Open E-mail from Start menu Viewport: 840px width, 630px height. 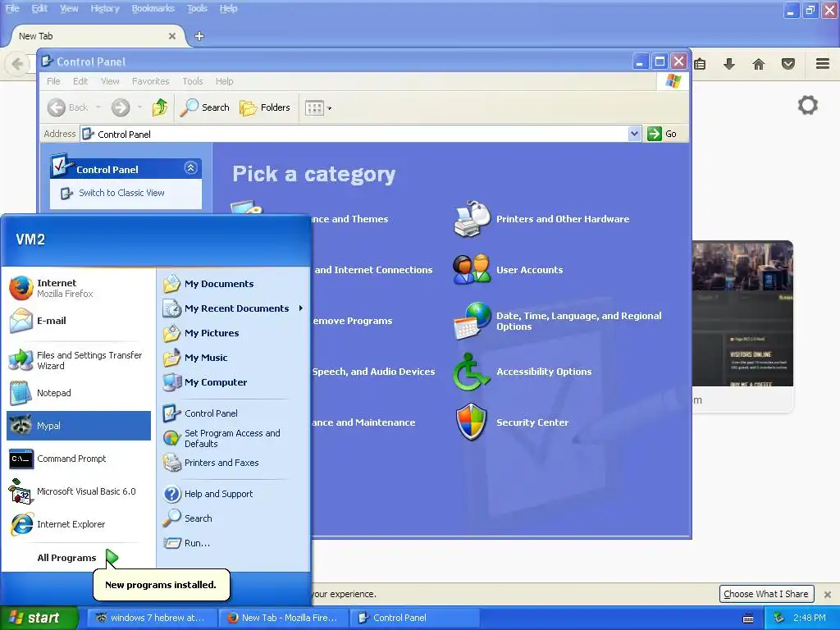coord(79,321)
